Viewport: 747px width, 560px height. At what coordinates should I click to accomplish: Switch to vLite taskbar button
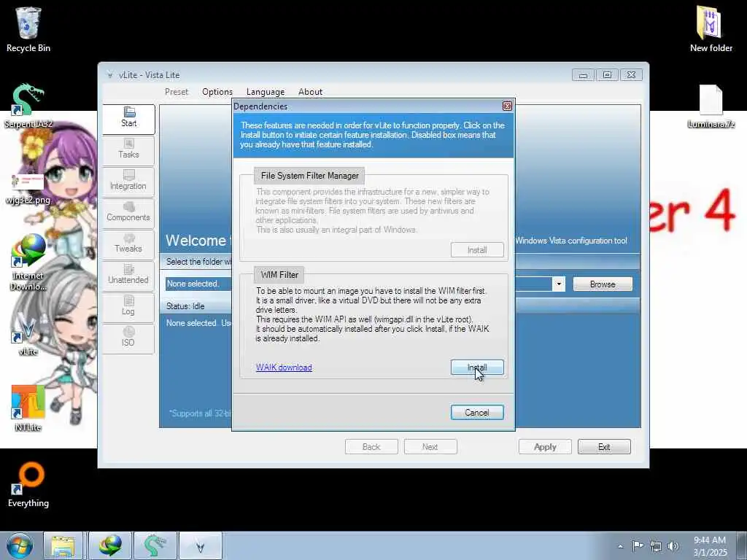click(200, 545)
